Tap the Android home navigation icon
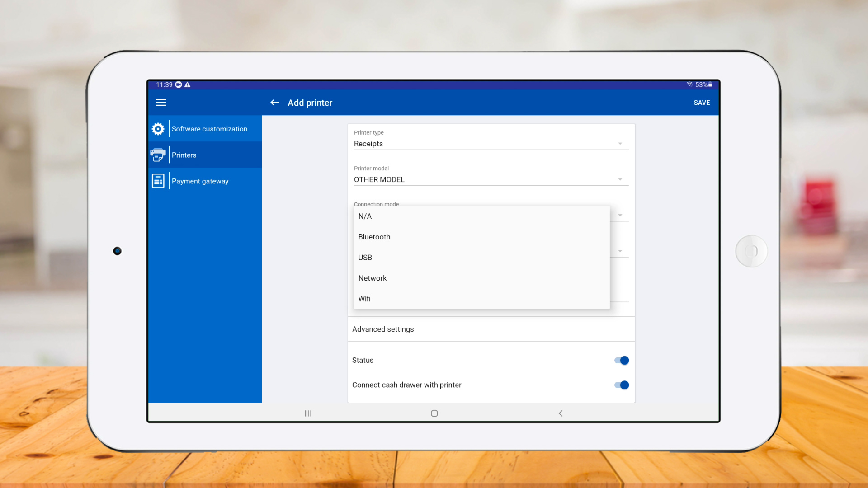 [434, 413]
